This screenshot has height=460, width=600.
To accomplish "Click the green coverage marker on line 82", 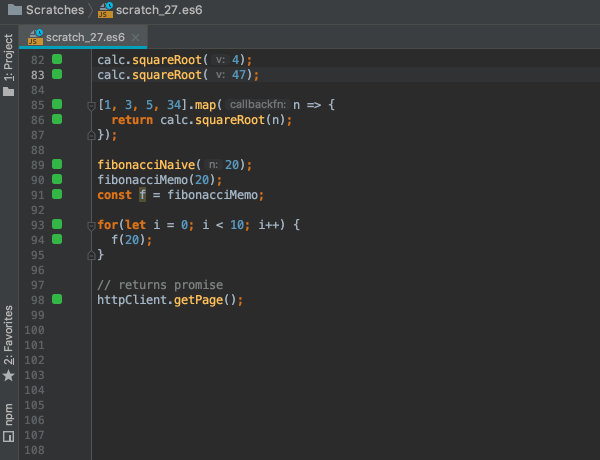I will pos(57,59).
